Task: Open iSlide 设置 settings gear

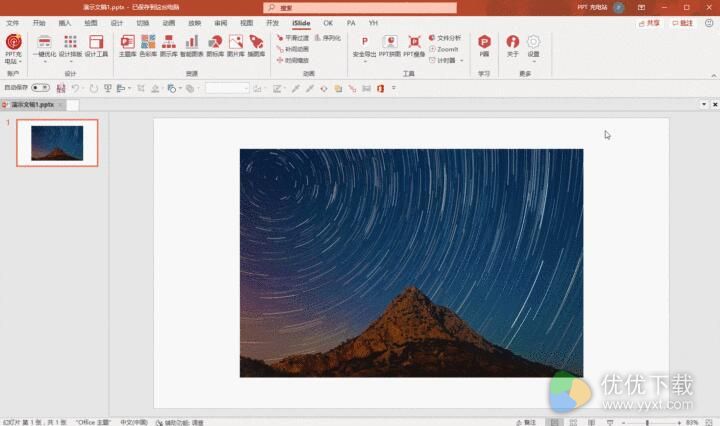Action: (x=533, y=42)
